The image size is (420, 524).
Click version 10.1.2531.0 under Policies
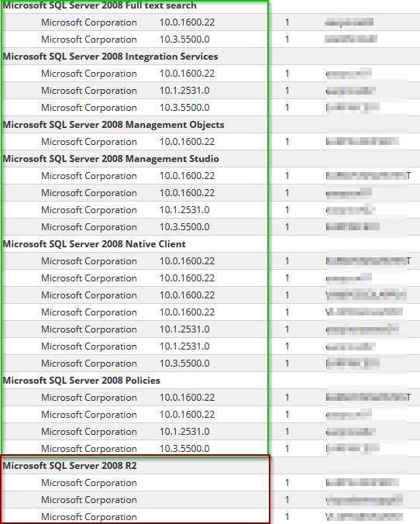(184, 432)
